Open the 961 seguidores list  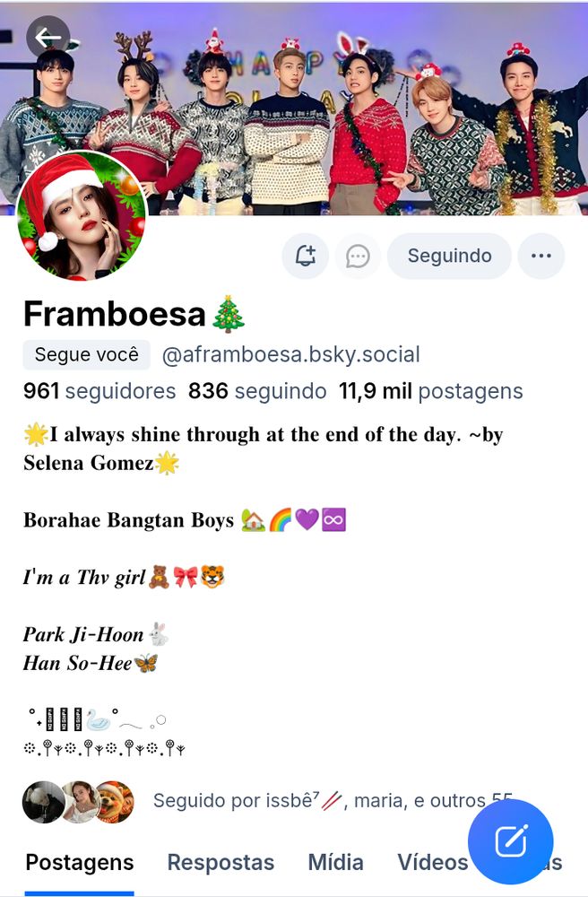pyautogui.click(x=99, y=391)
